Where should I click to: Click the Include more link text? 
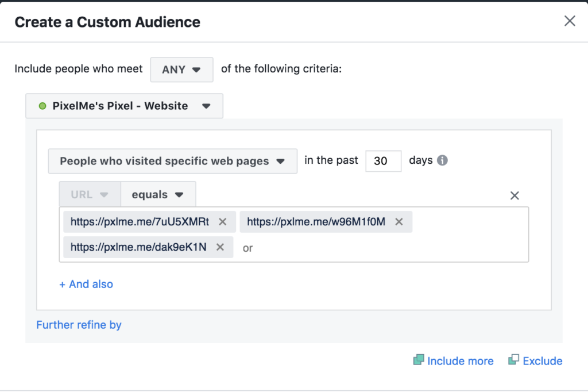point(460,361)
